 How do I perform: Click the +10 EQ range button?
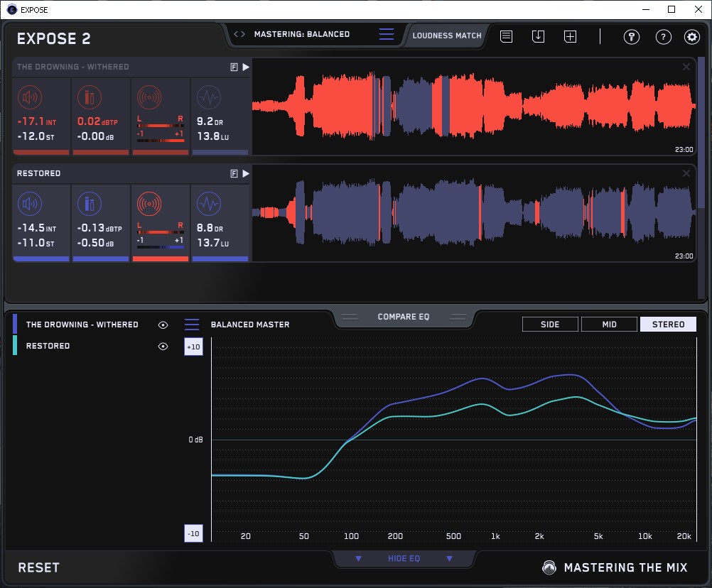(193, 347)
